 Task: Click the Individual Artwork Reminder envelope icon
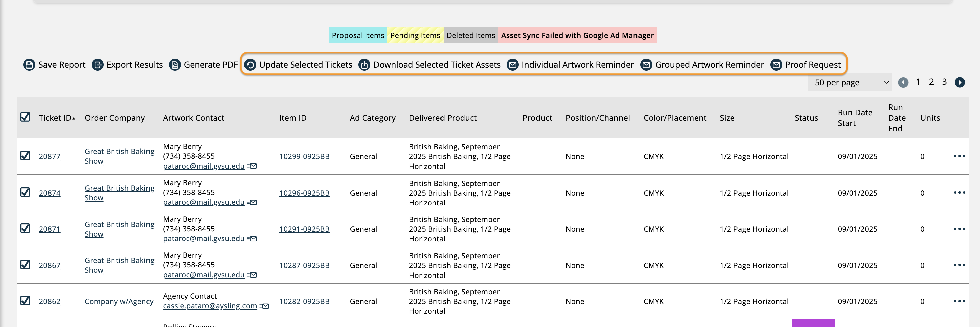point(512,65)
